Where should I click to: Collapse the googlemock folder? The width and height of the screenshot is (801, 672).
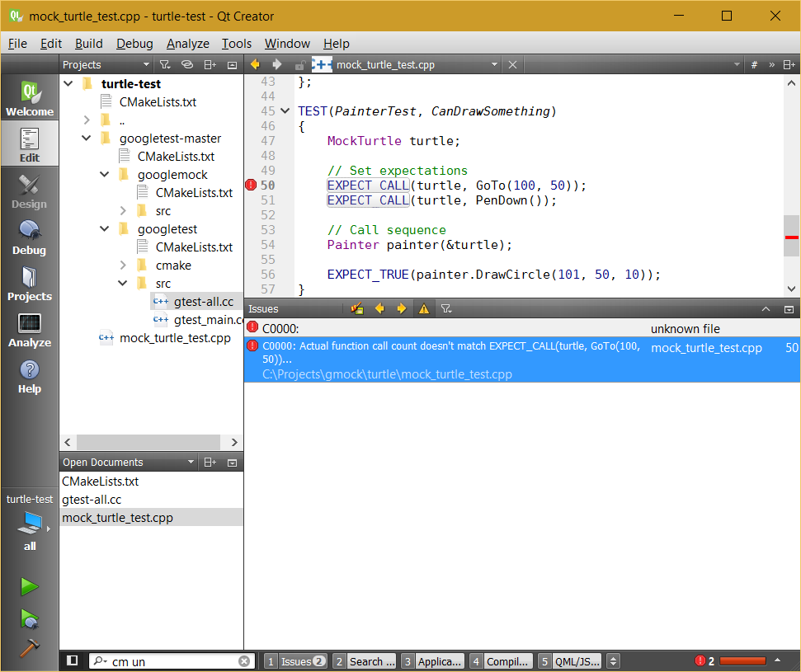coord(105,174)
